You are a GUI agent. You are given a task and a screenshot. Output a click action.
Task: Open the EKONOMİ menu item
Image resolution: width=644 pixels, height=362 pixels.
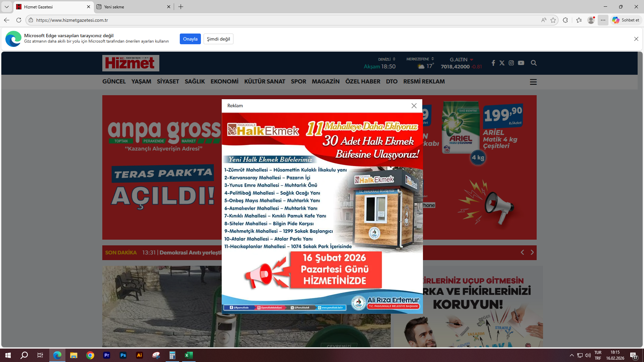tap(224, 81)
